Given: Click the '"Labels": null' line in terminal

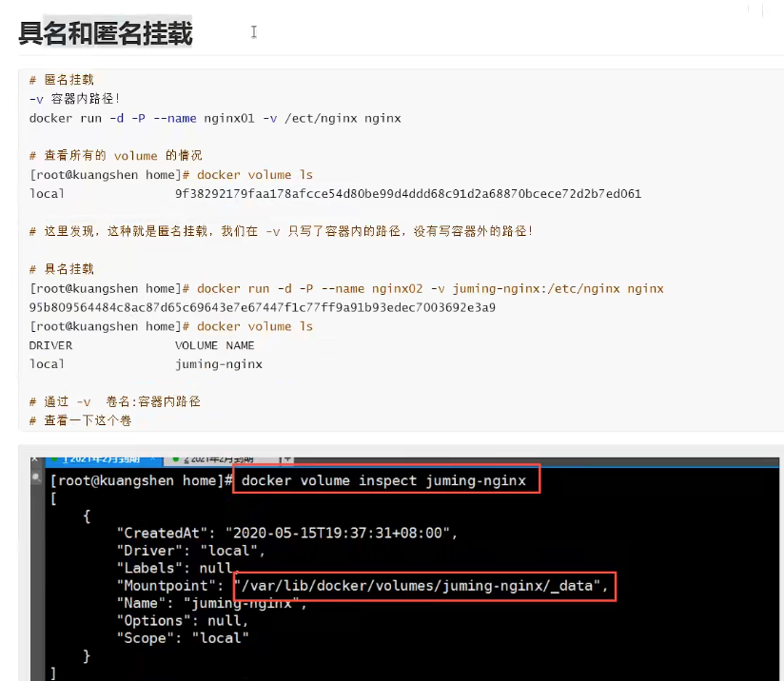Looking at the screenshot, I should [178, 568].
